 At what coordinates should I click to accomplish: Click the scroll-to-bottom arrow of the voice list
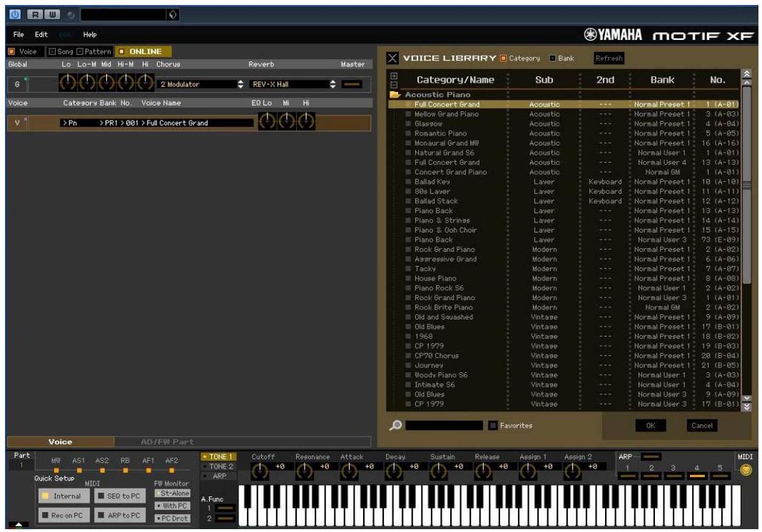click(x=747, y=407)
